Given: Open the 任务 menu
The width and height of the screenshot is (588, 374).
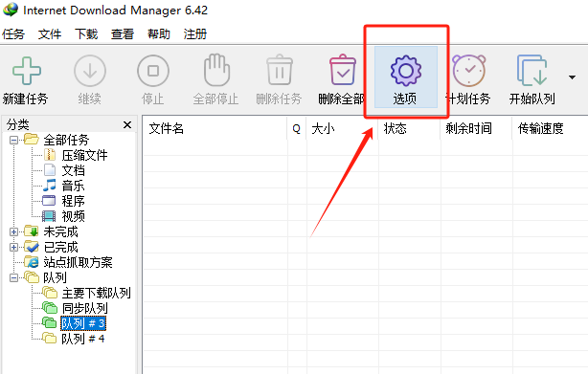Looking at the screenshot, I should (x=13, y=34).
